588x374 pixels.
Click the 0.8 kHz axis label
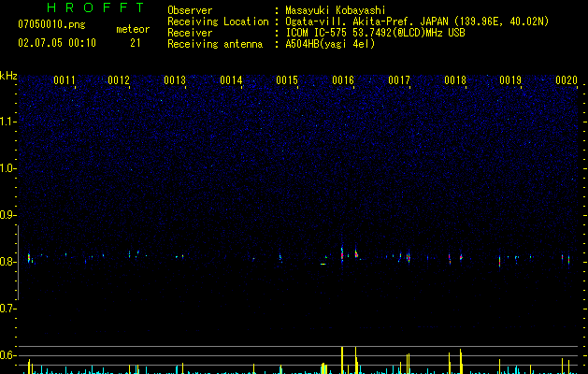coord(8,262)
